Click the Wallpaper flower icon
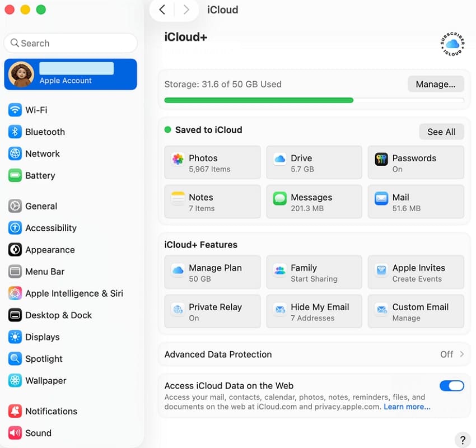This screenshot has height=448, width=476. coord(15,381)
